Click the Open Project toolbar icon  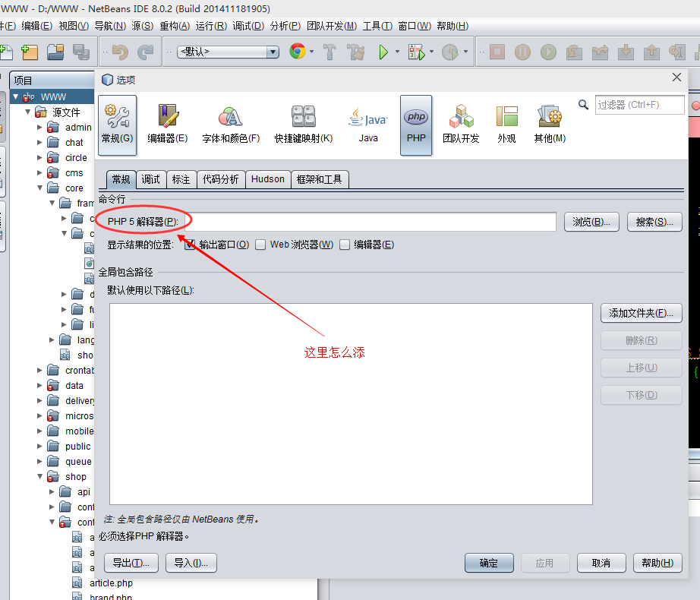(56, 52)
